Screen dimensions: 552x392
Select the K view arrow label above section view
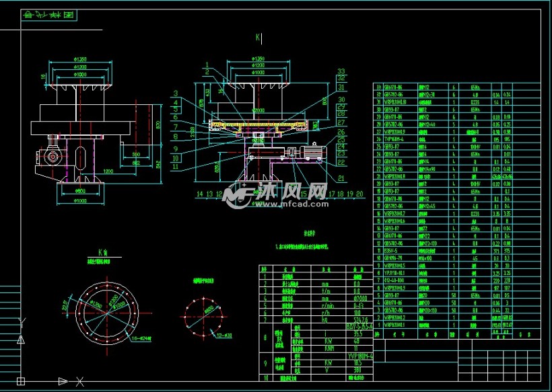[257, 38]
